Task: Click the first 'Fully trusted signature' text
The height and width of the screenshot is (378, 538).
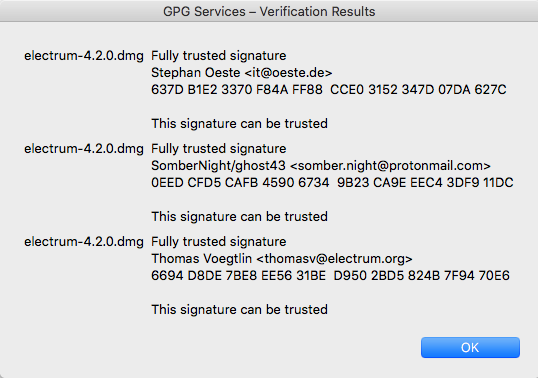Action: click(219, 56)
